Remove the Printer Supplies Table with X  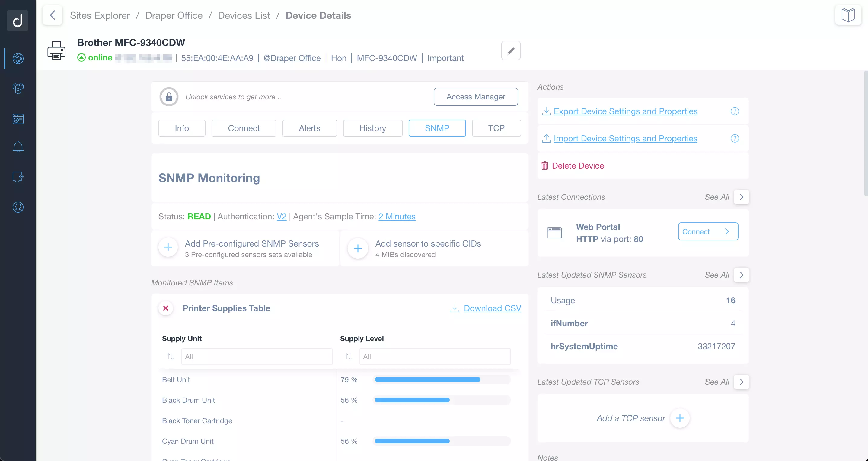click(x=166, y=308)
